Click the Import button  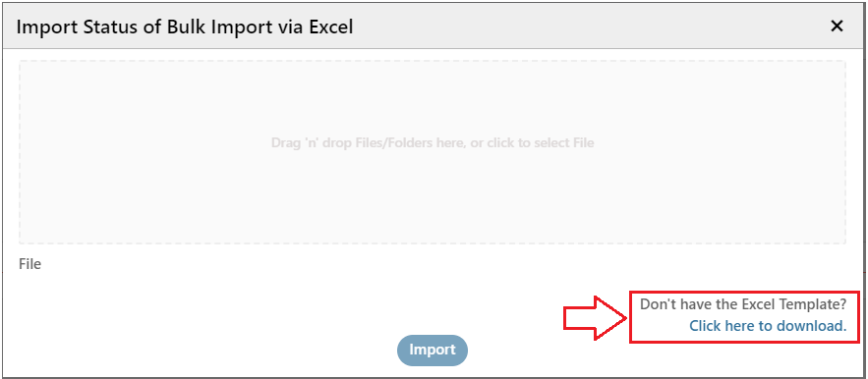click(x=433, y=351)
